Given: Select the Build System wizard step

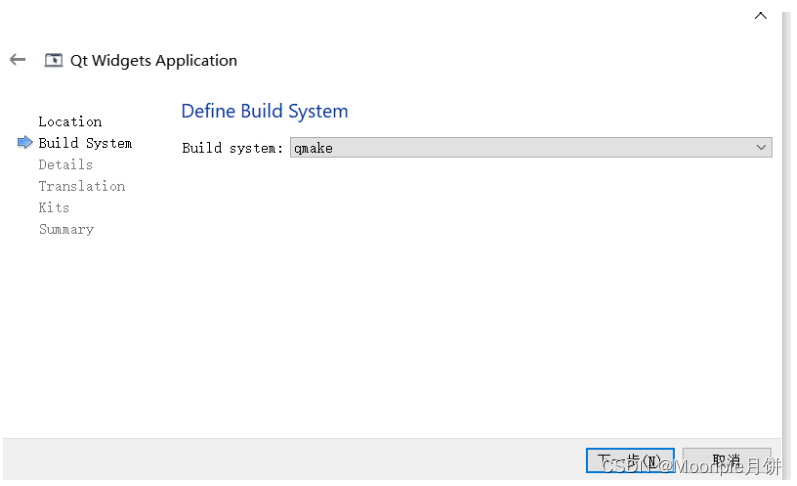Looking at the screenshot, I should pos(85,143).
